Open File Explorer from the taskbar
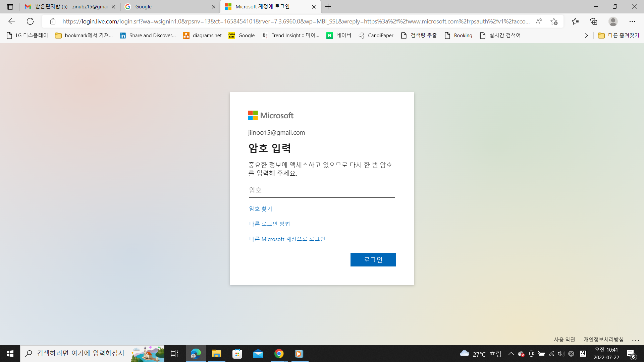This screenshot has width=644, height=362. click(x=217, y=354)
